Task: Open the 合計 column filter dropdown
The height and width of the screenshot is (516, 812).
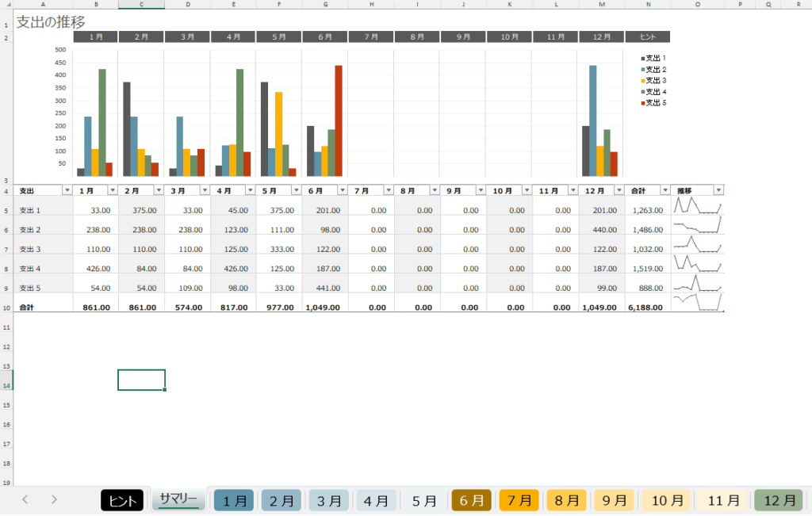Action: pos(665,190)
